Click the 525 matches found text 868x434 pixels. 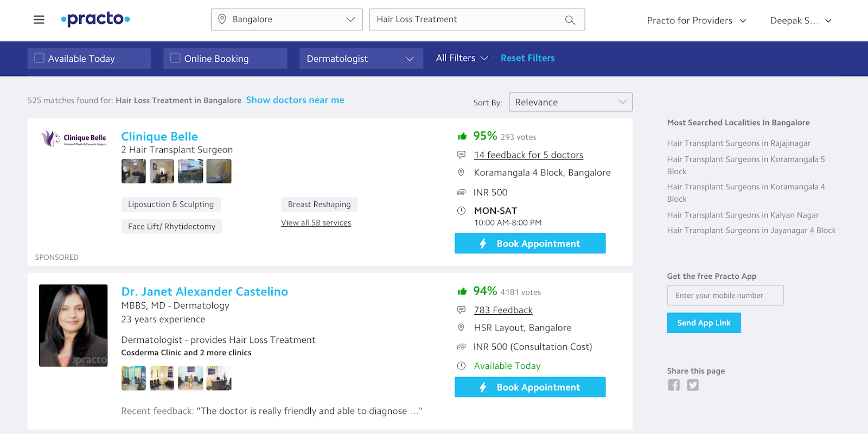[x=135, y=100]
